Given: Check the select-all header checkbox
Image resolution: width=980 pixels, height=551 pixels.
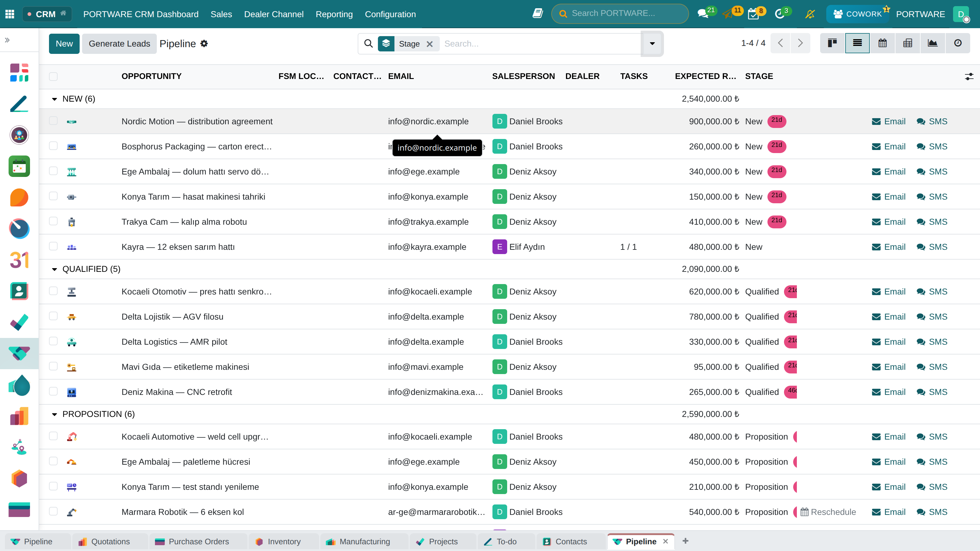Looking at the screenshot, I should 53,77.
